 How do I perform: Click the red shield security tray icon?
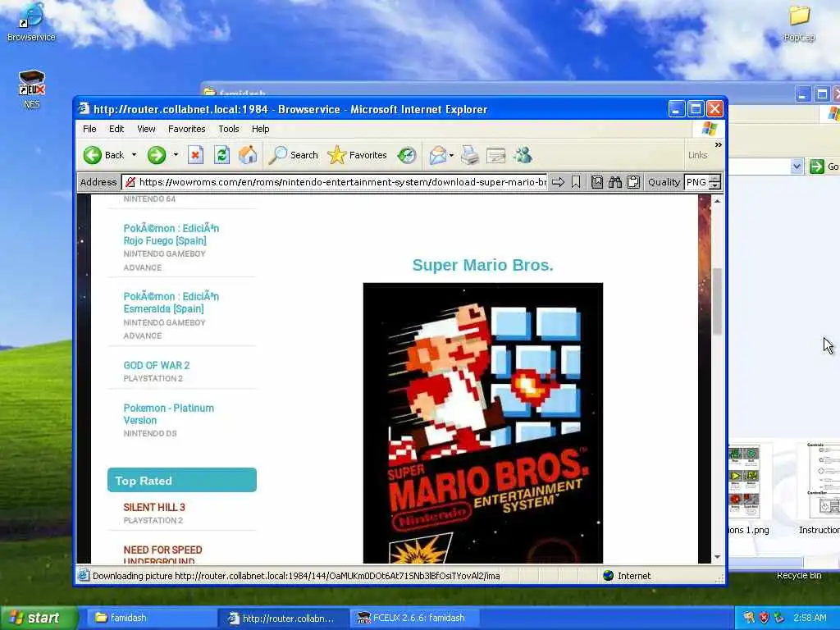click(765, 619)
